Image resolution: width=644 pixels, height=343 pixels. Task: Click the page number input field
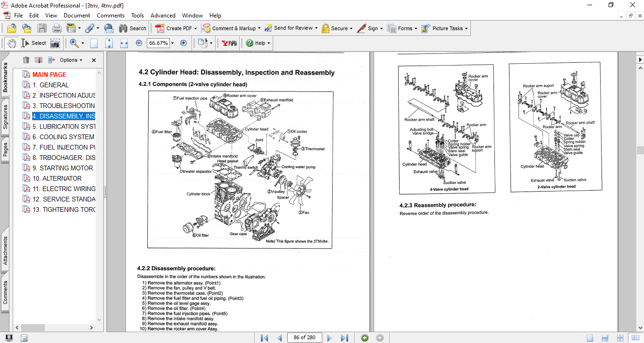tap(304, 338)
